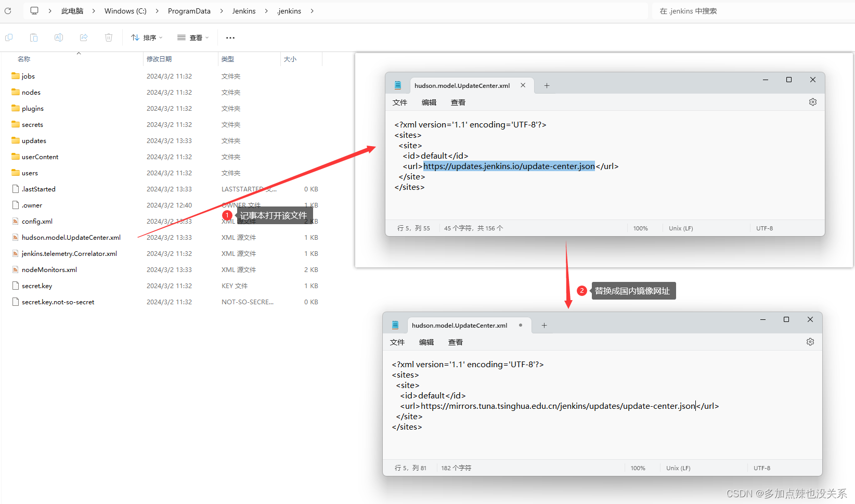Sort by the 类型 column header

[228, 59]
